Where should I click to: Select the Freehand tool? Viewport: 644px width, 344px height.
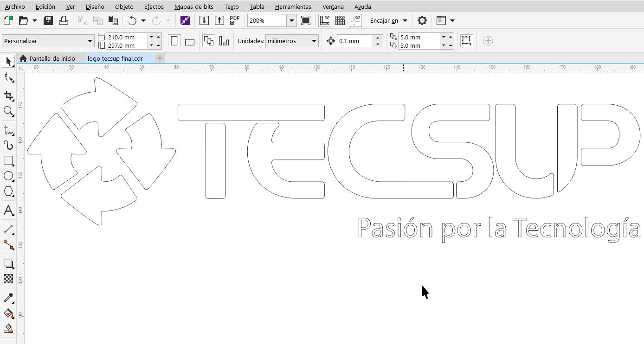[8, 130]
